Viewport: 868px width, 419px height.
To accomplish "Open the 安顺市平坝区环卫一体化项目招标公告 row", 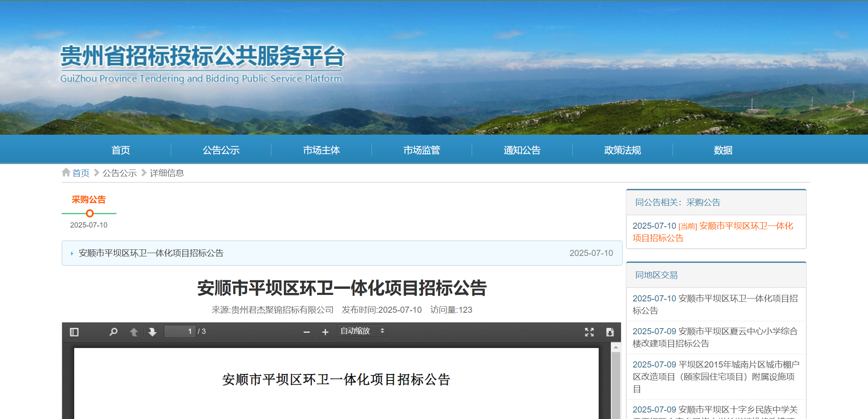I will pos(342,253).
